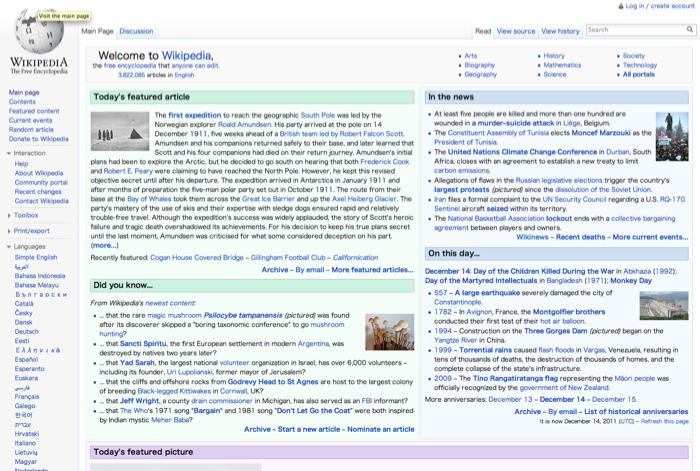Open the Science portal link
Image resolution: width=700 pixels, height=471 pixels.
pos(555,75)
